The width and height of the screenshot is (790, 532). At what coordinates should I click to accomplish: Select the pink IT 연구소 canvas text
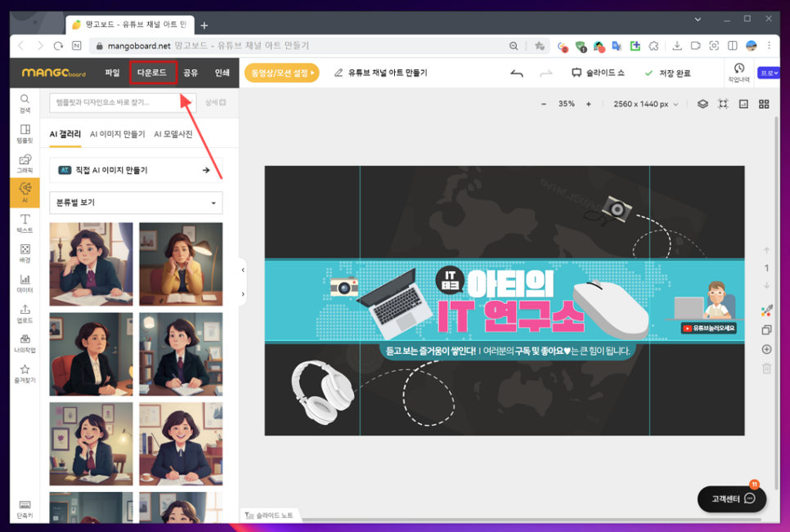point(511,317)
